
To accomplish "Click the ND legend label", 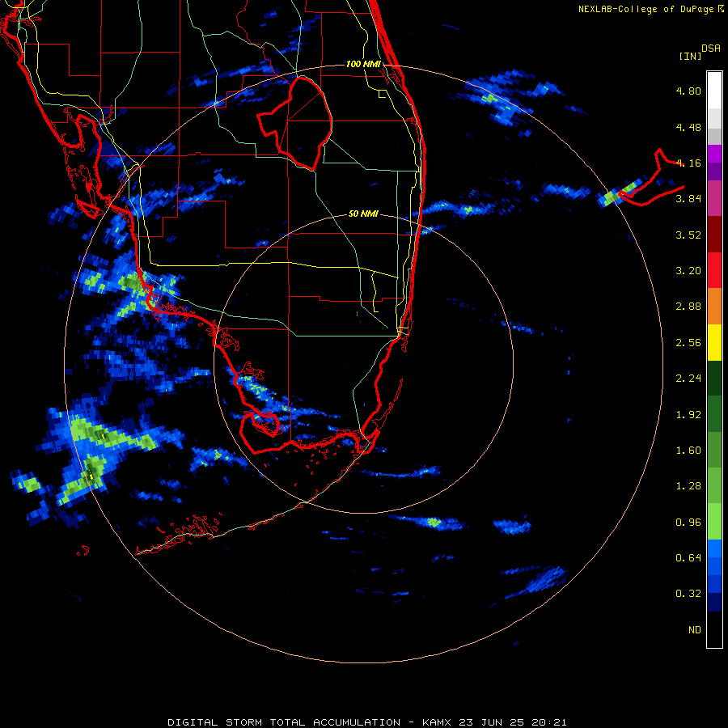I will (695, 630).
